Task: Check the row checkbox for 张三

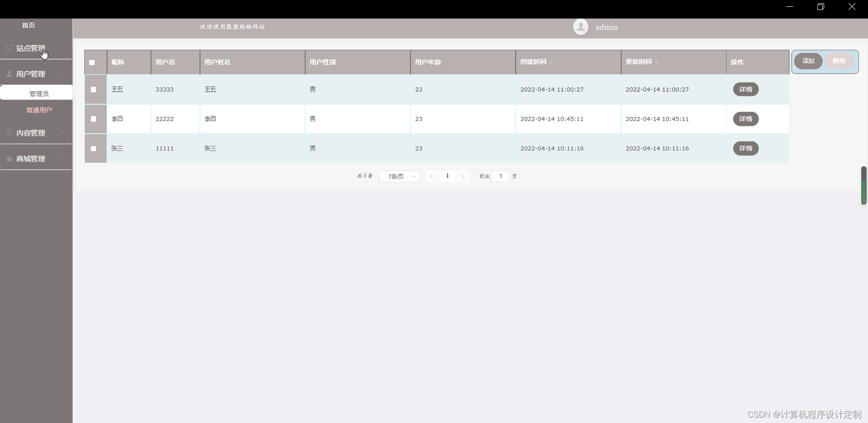Action: [x=94, y=148]
